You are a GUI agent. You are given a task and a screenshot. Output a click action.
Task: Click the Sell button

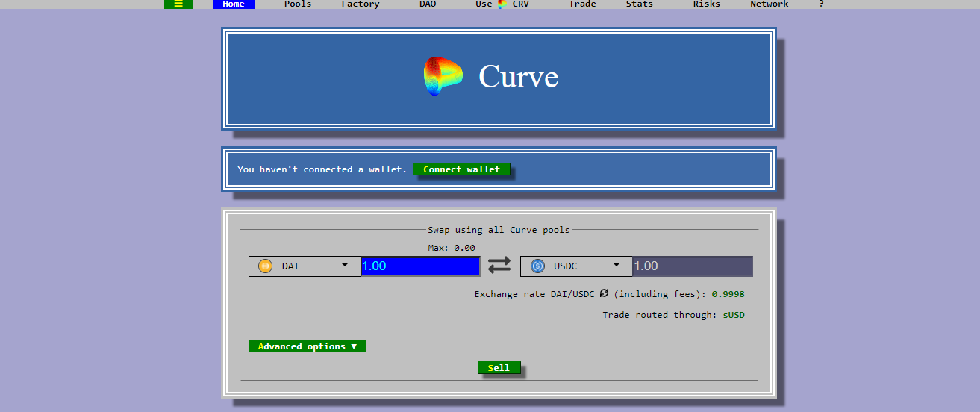tap(499, 368)
